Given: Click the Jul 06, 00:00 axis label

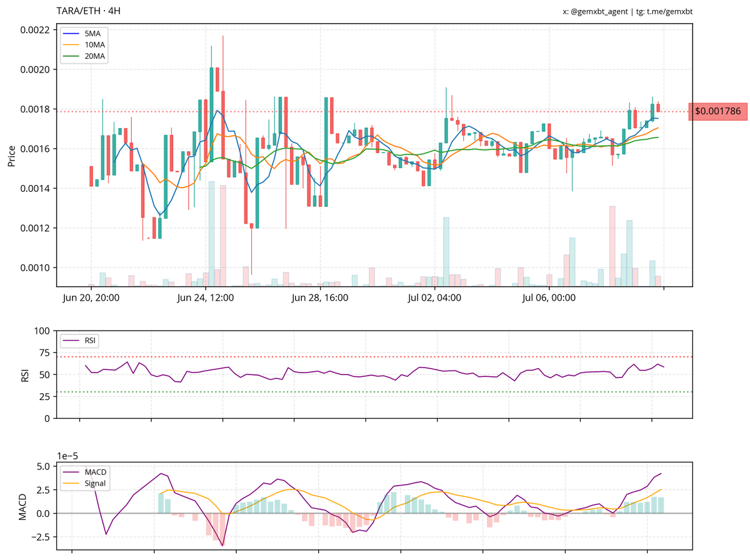Looking at the screenshot, I should pyautogui.click(x=549, y=298).
